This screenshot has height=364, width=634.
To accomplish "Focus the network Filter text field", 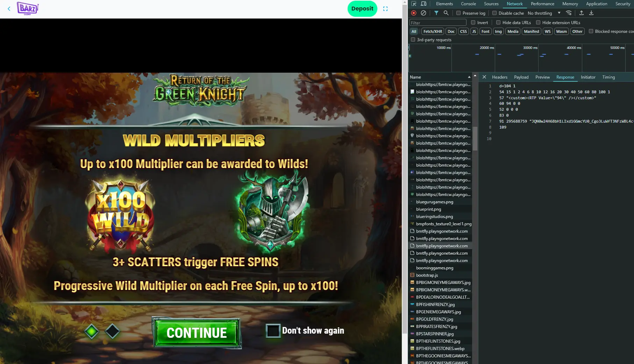I will tap(438, 23).
